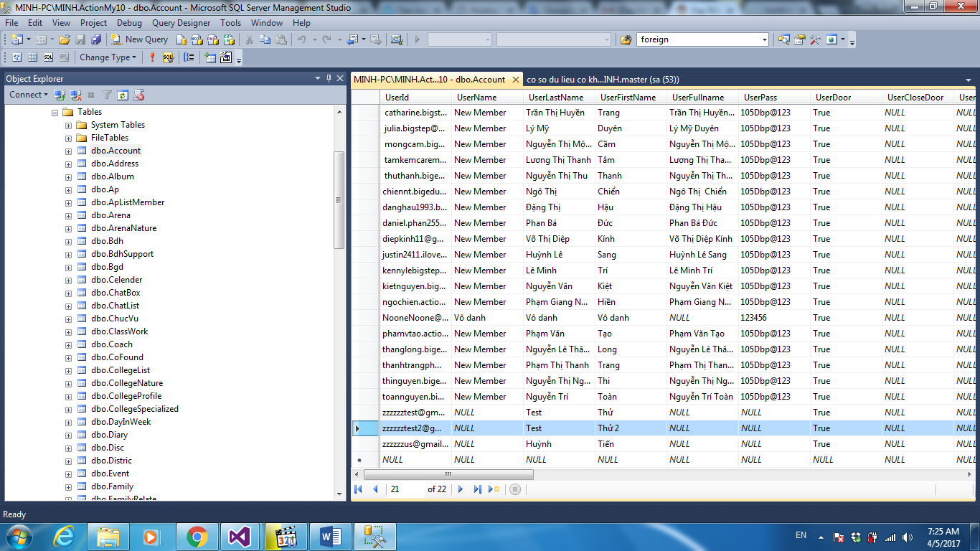This screenshot has width=980, height=551.
Task: Click the Add Table toolbar icon
Action: point(210,57)
